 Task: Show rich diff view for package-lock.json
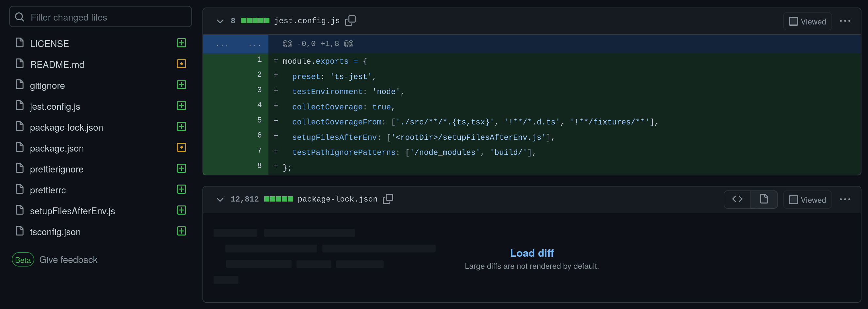pos(764,199)
